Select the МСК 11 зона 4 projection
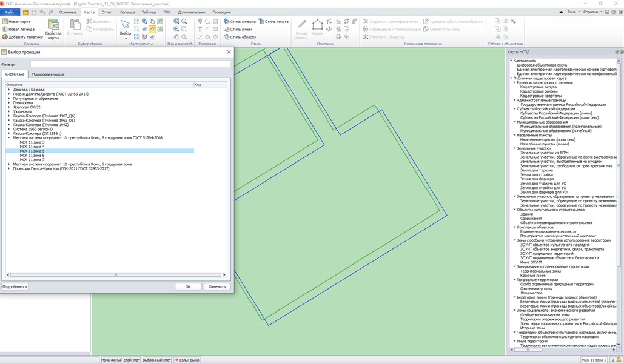 coord(32,147)
